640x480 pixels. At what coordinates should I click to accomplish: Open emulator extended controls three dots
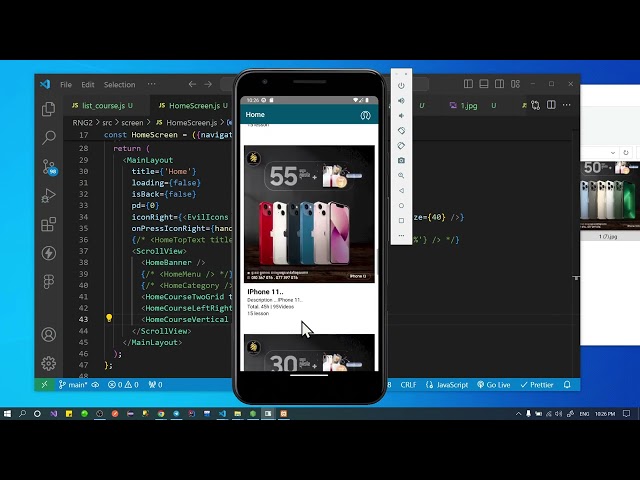coord(401,236)
